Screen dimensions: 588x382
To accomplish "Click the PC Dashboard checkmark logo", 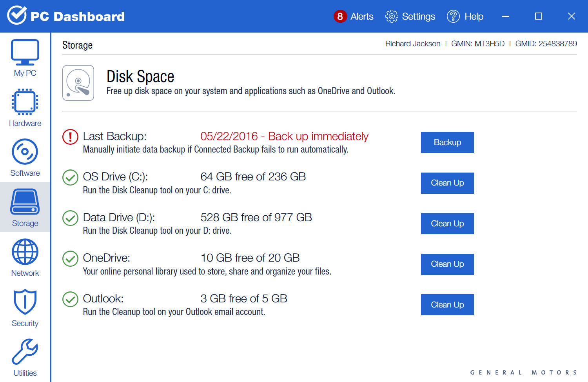I will point(17,16).
